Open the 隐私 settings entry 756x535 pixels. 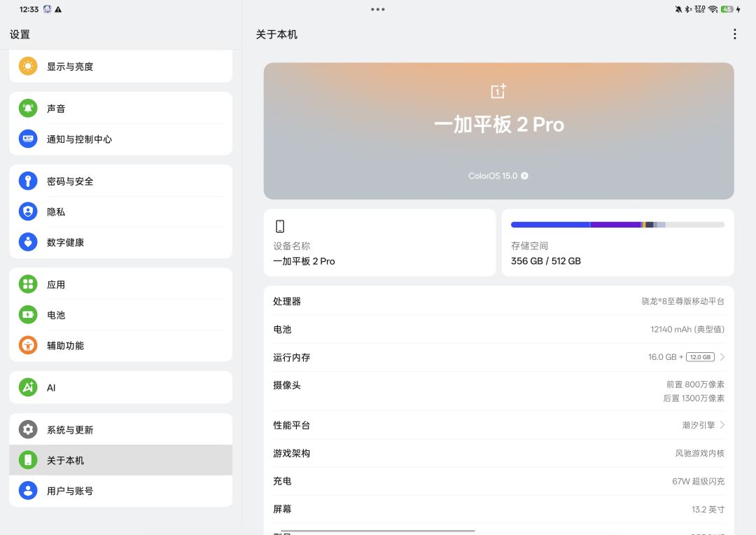point(120,211)
